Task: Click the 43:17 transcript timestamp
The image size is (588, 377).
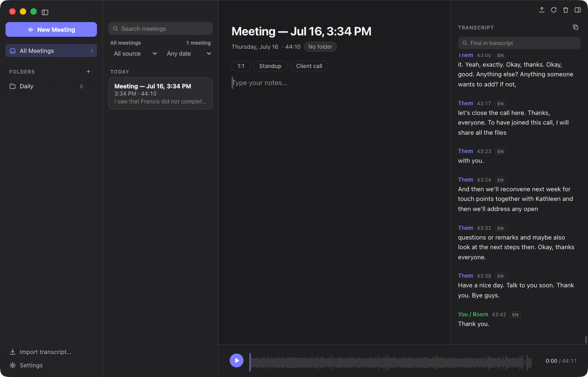Action: click(x=484, y=104)
